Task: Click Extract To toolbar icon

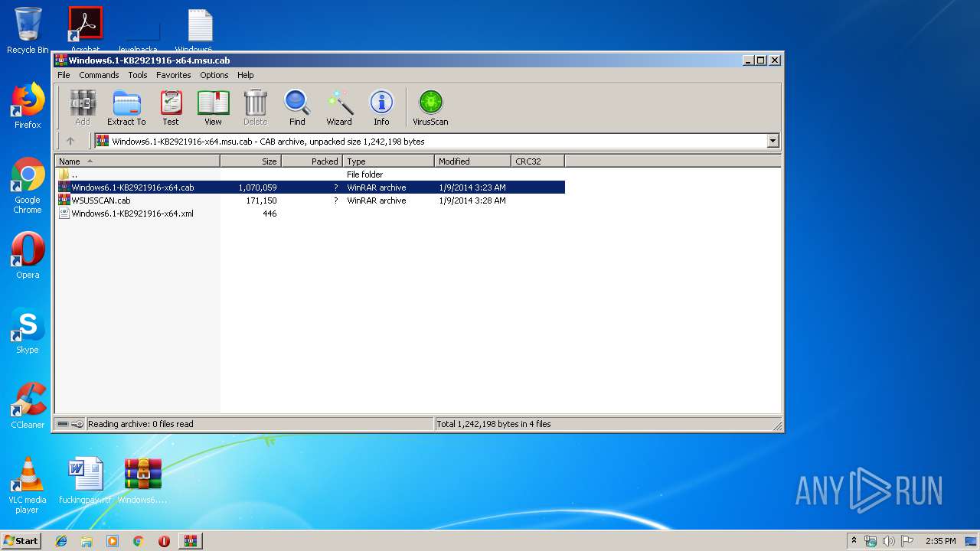Action: (126, 107)
